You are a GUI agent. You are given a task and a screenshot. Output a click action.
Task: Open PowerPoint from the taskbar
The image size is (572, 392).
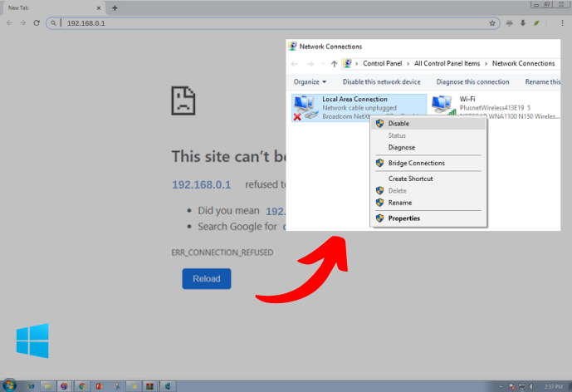click(x=100, y=386)
